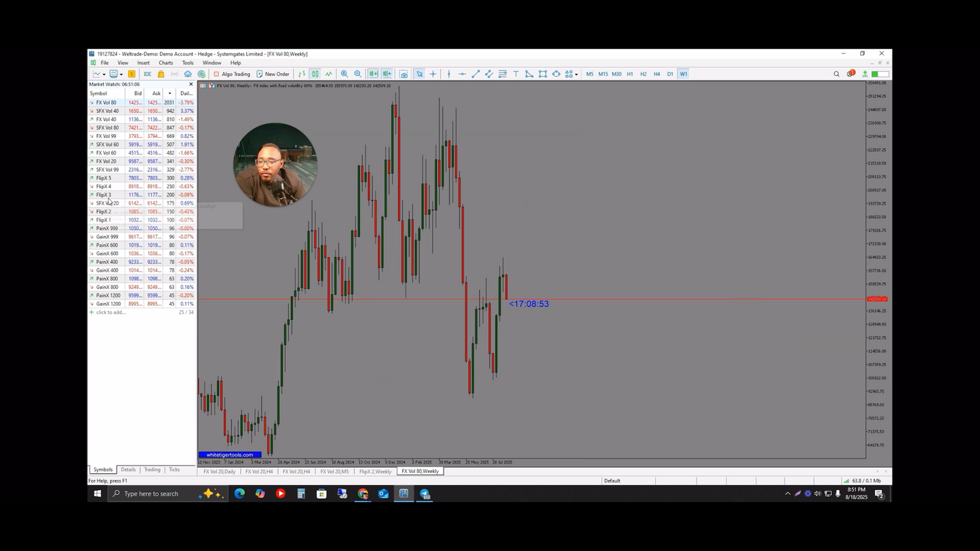The width and height of the screenshot is (980, 551).
Task: Open the Charts menu
Action: [x=165, y=62]
